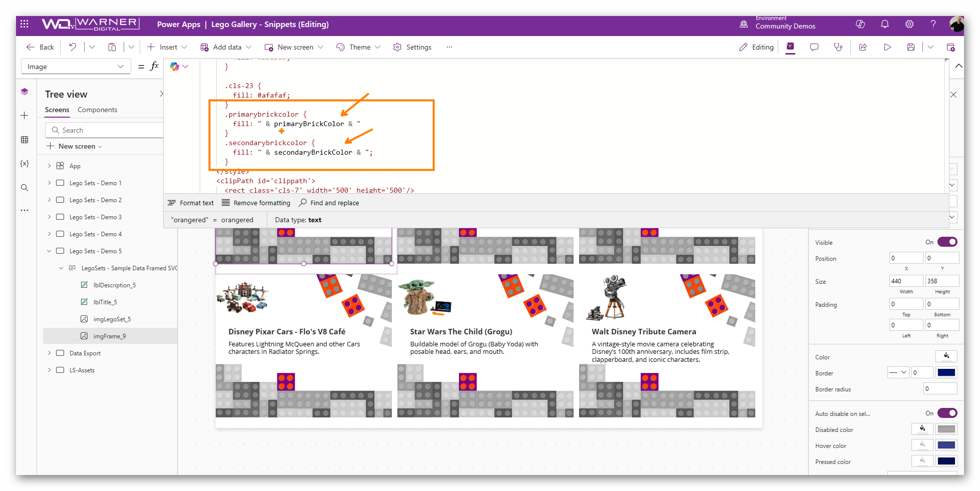Toggle Auto disable on select switch

(947, 413)
